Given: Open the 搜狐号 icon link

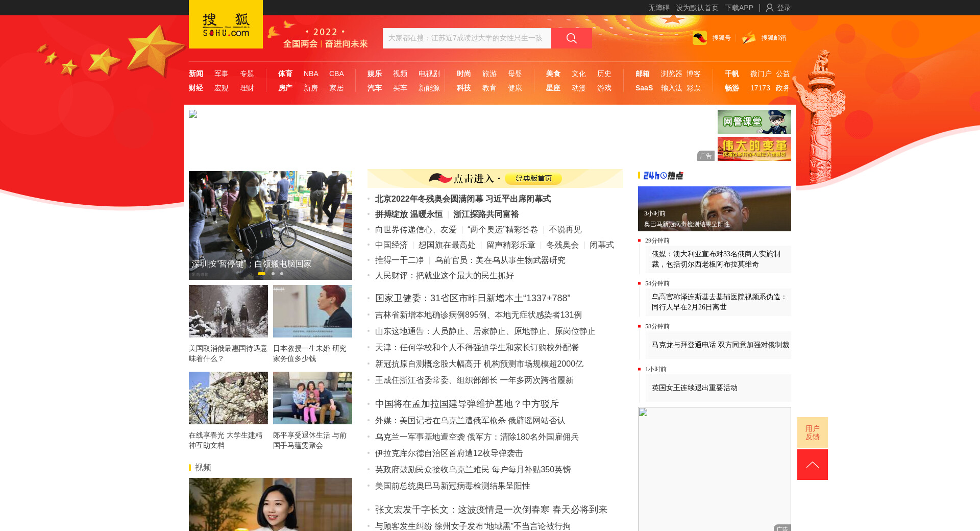Looking at the screenshot, I should 700,38.
